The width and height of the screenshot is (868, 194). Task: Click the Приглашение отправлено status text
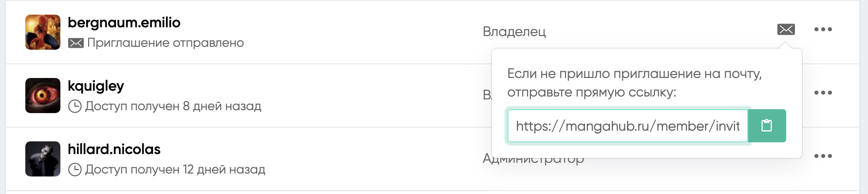166,43
